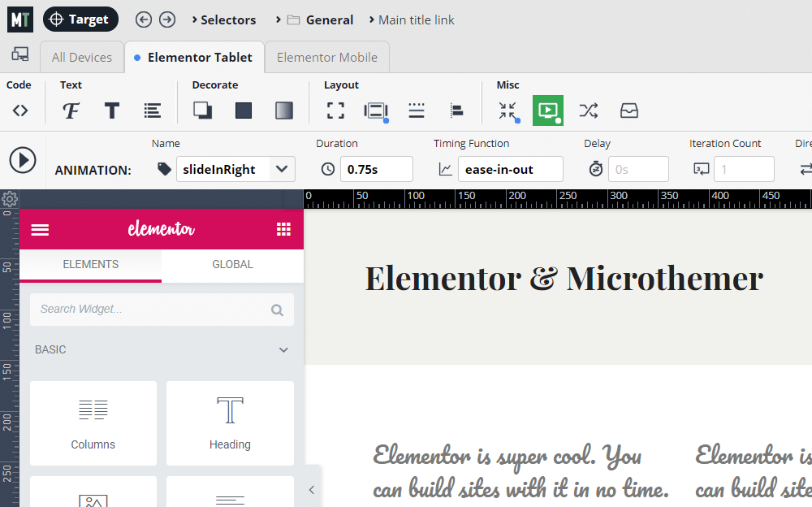Edit the Delay 0s field

click(638, 169)
